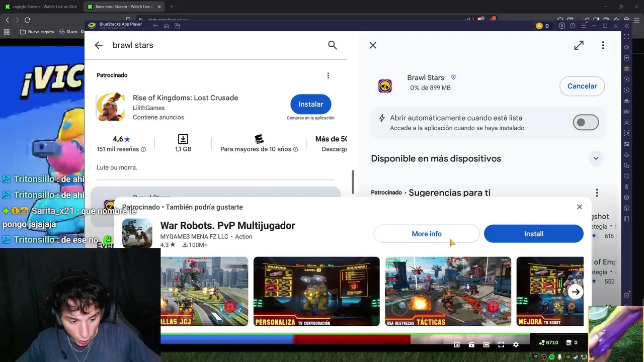
Task: Toggle 'Abrir automáticamente cuando esté lista' switch
Action: pos(586,122)
